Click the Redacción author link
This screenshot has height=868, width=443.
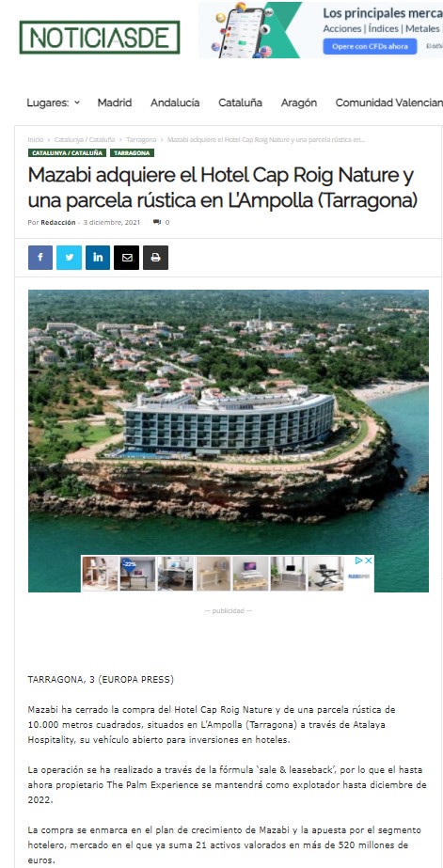coord(58,223)
